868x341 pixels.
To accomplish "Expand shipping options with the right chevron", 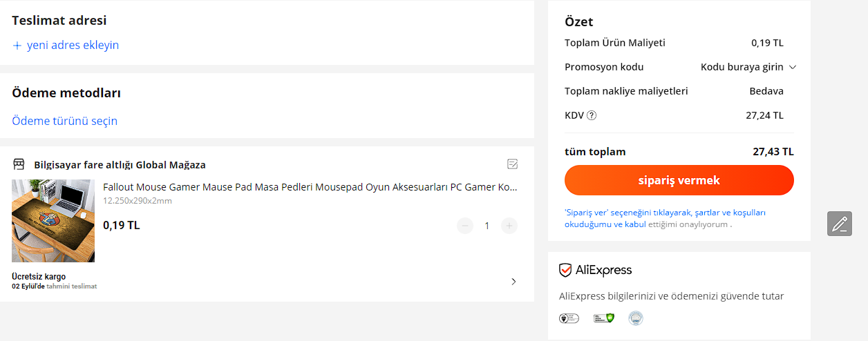I will pyautogui.click(x=513, y=281).
